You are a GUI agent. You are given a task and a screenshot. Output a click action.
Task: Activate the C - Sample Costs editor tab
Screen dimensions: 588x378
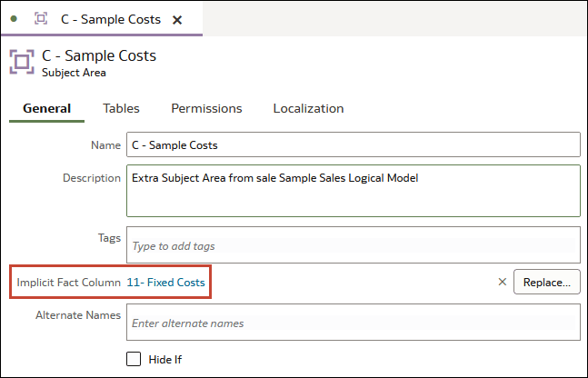[110, 19]
